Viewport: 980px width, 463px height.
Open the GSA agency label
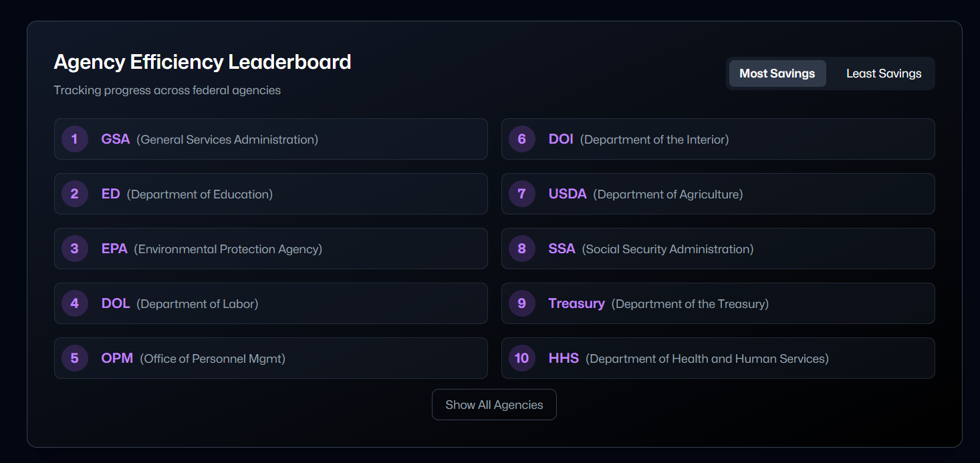click(x=116, y=139)
